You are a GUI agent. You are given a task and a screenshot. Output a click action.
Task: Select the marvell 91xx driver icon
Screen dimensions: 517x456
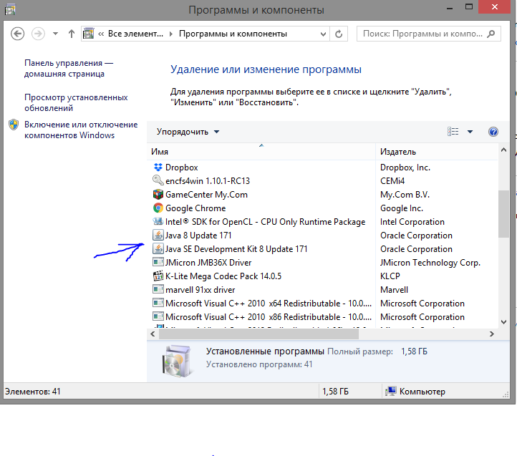[x=158, y=289]
